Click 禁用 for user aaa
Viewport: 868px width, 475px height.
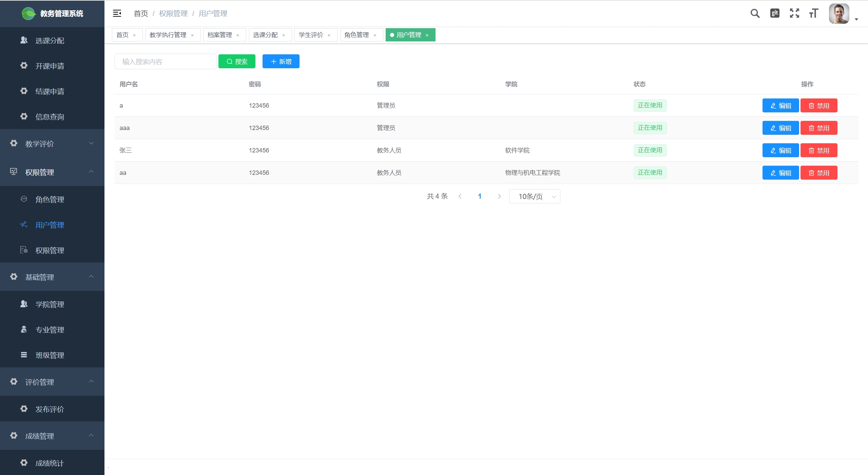click(819, 128)
